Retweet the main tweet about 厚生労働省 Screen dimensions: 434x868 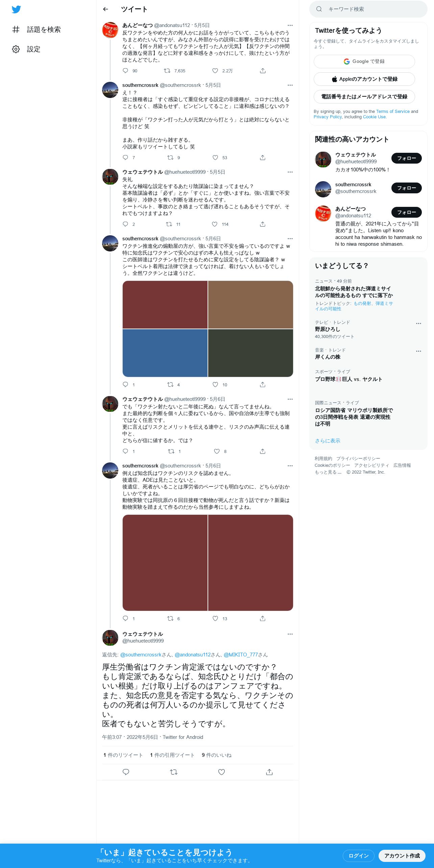pos(174,772)
